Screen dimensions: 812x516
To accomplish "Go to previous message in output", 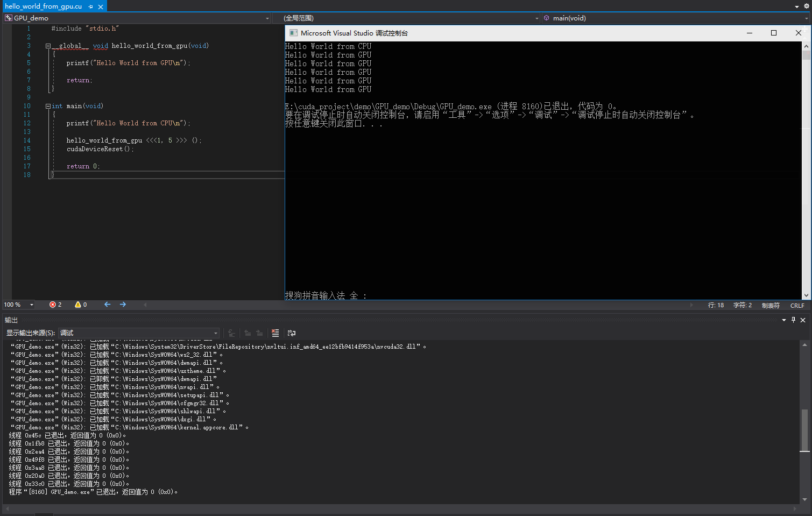I will point(248,333).
